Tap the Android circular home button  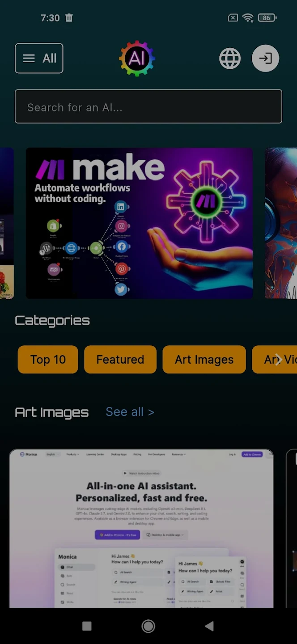click(148, 626)
